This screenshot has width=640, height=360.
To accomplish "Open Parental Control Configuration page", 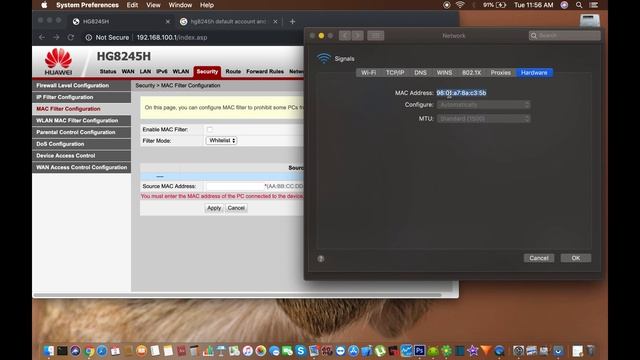I will [82, 132].
